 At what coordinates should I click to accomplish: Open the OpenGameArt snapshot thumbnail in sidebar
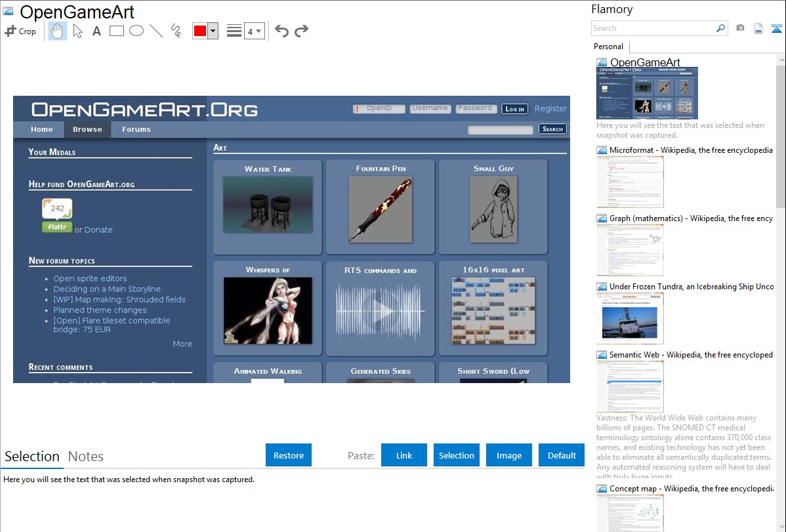click(647, 93)
